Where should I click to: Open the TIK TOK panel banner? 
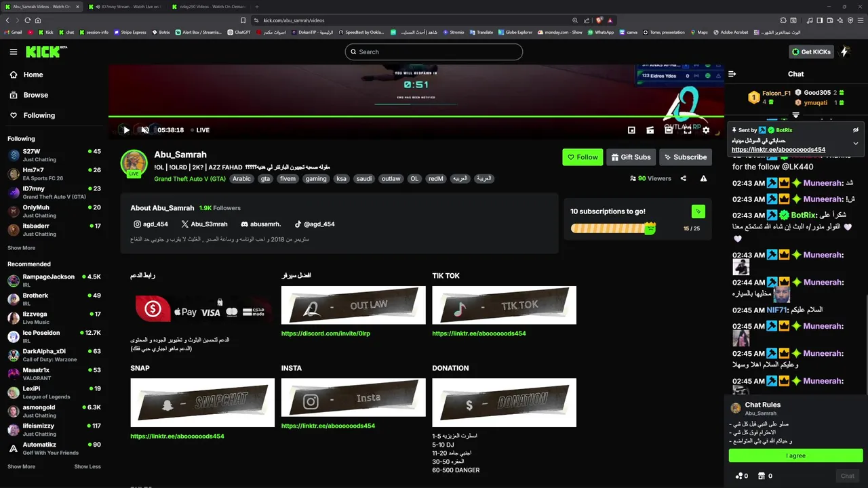504,305
